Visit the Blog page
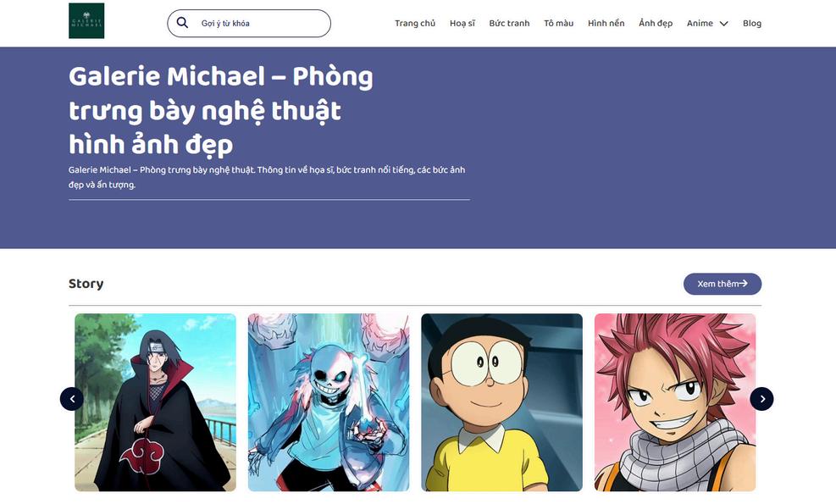Viewport: 836px width, 504px height. tap(752, 24)
